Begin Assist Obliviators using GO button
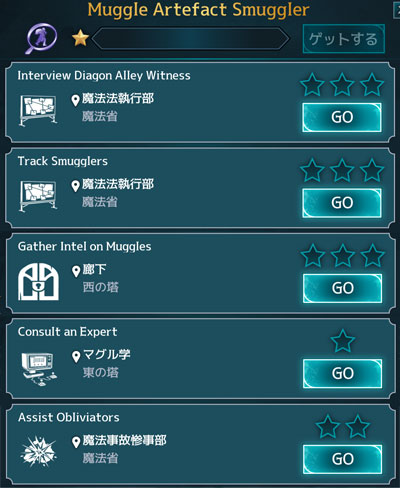This screenshot has height=488, width=400. 342,459
